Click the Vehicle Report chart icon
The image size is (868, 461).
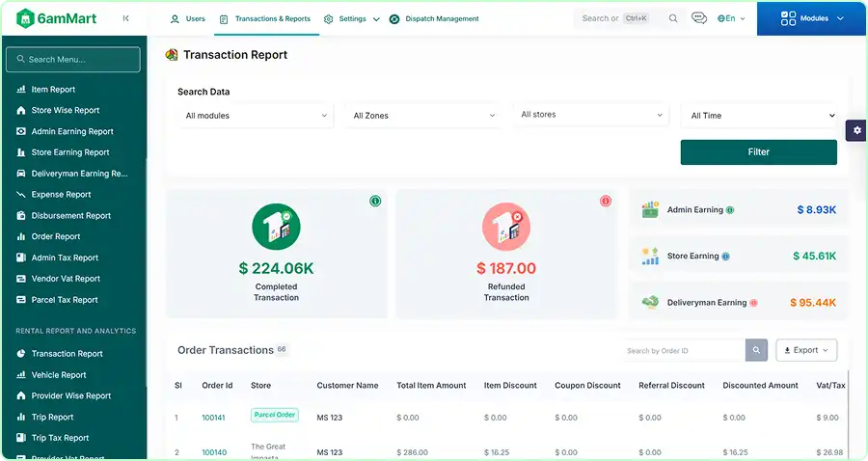tap(21, 374)
